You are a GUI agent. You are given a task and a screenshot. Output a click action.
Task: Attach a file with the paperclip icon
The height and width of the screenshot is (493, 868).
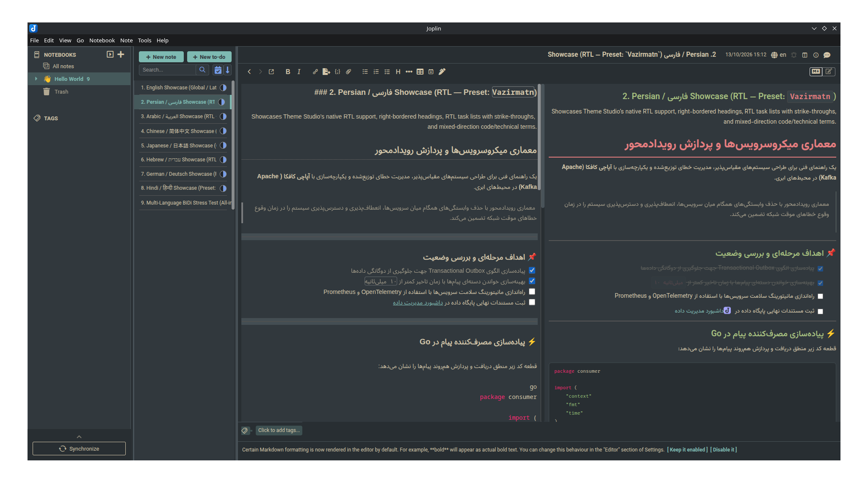[x=348, y=72]
